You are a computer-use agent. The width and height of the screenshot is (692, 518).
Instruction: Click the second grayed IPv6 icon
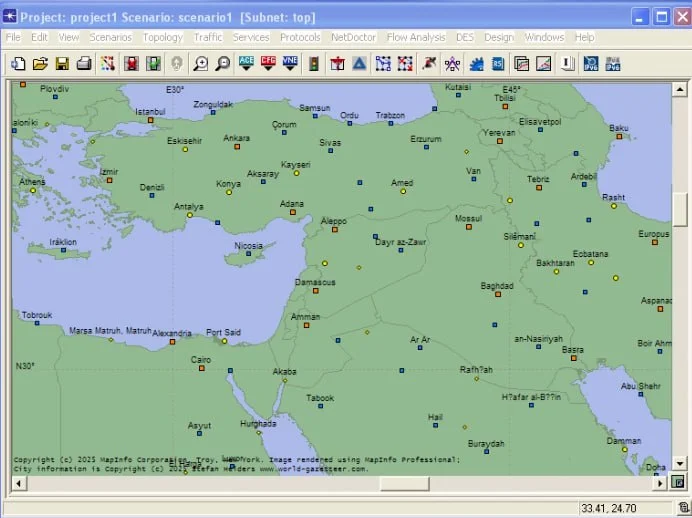613,64
